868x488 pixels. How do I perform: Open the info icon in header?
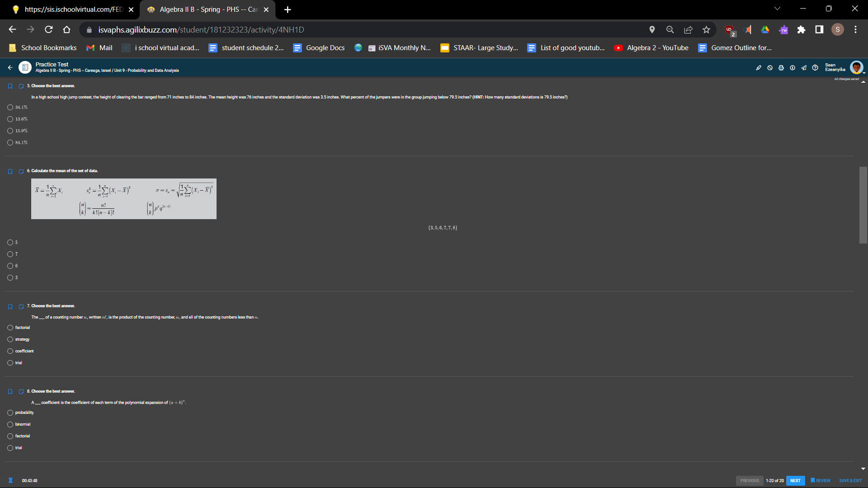pyautogui.click(x=793, y=68)
